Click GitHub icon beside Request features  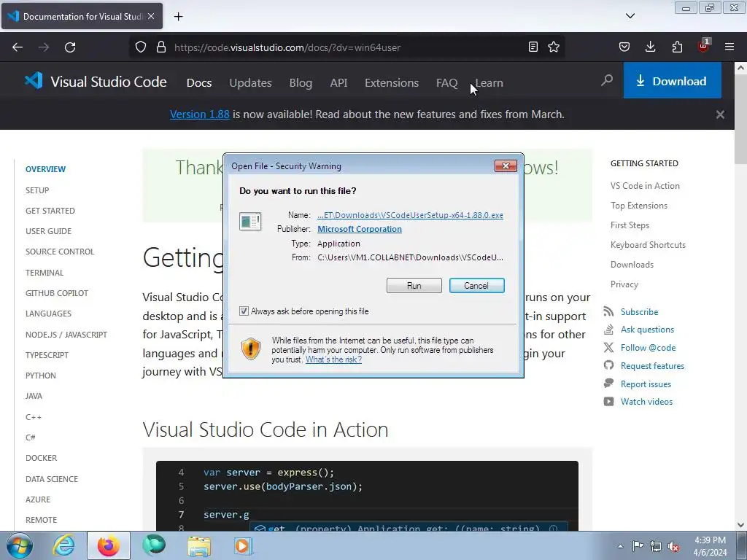click(x=608, y=365)
